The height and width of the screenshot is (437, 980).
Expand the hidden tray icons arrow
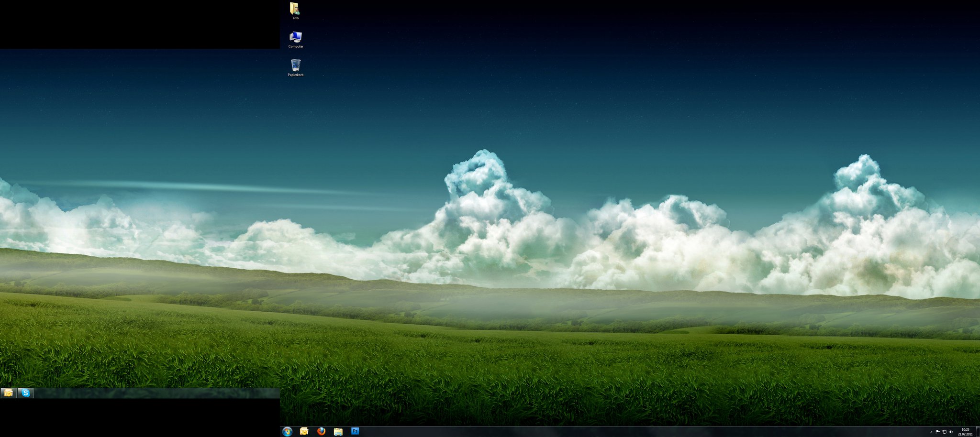(931, 432)
